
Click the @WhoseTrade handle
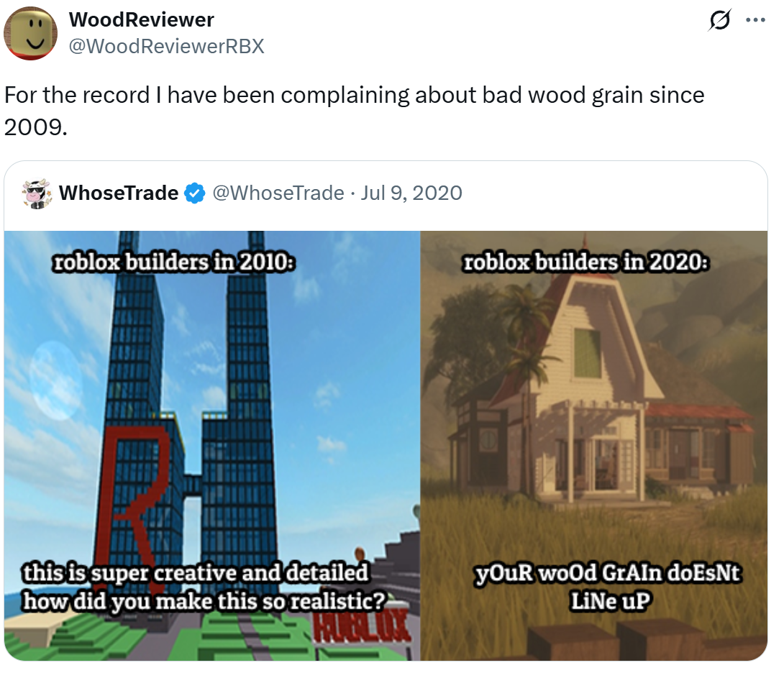point(278,193)
